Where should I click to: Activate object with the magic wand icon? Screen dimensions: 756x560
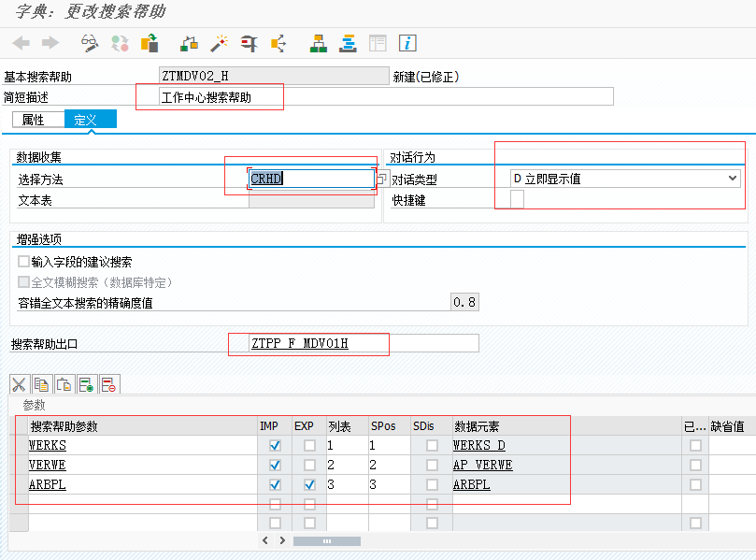coord(219,43)
